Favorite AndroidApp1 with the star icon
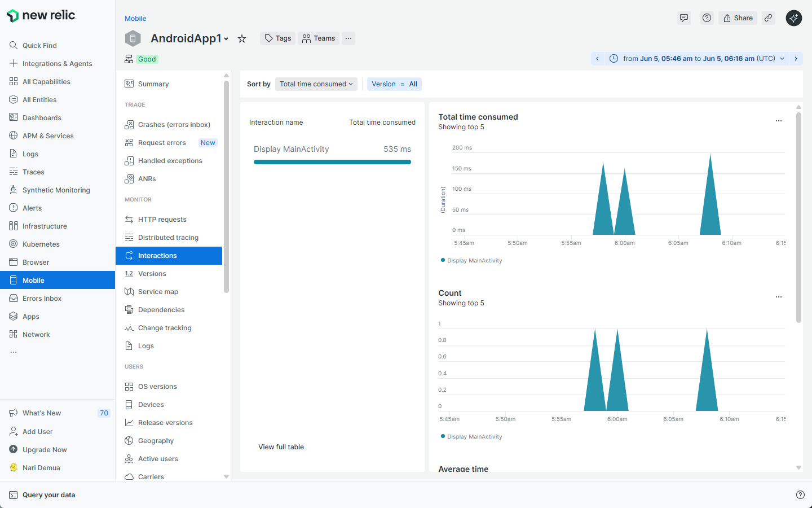The image size is (812, 508). [x=242, y=38]
